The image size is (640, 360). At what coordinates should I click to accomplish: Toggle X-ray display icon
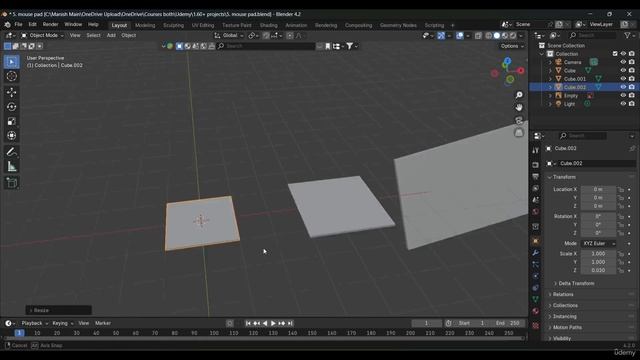[x=478, y=36]
